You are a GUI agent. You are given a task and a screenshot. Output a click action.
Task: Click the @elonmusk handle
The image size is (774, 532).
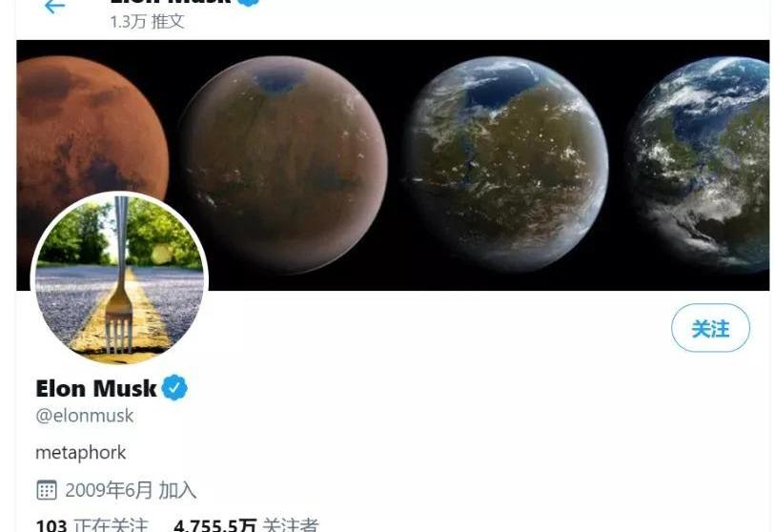pos(85,416)
